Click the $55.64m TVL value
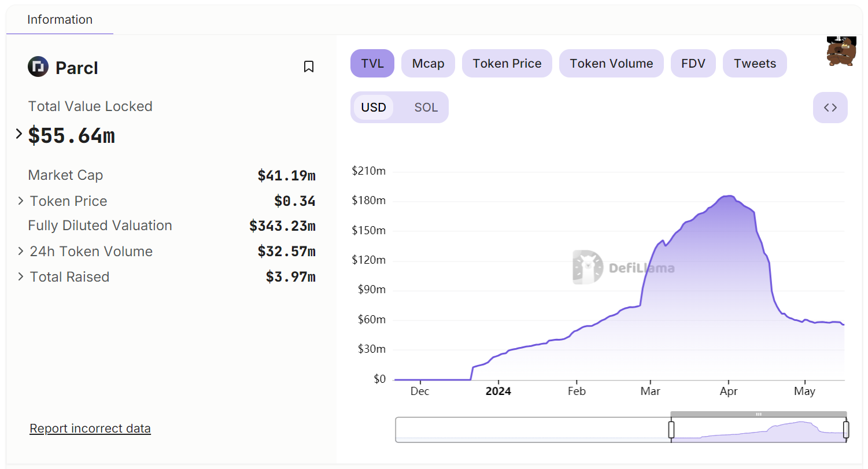This screenshot has height=469, width=868. (72, 135)
